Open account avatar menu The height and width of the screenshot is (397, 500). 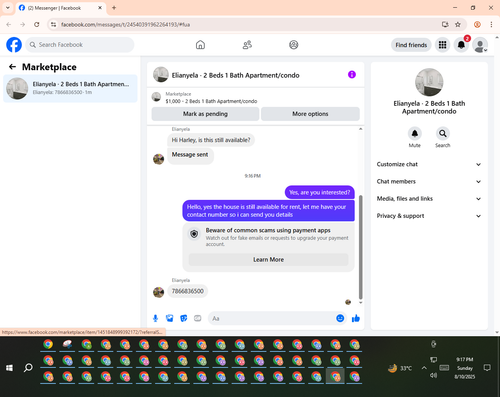(480, 45)
